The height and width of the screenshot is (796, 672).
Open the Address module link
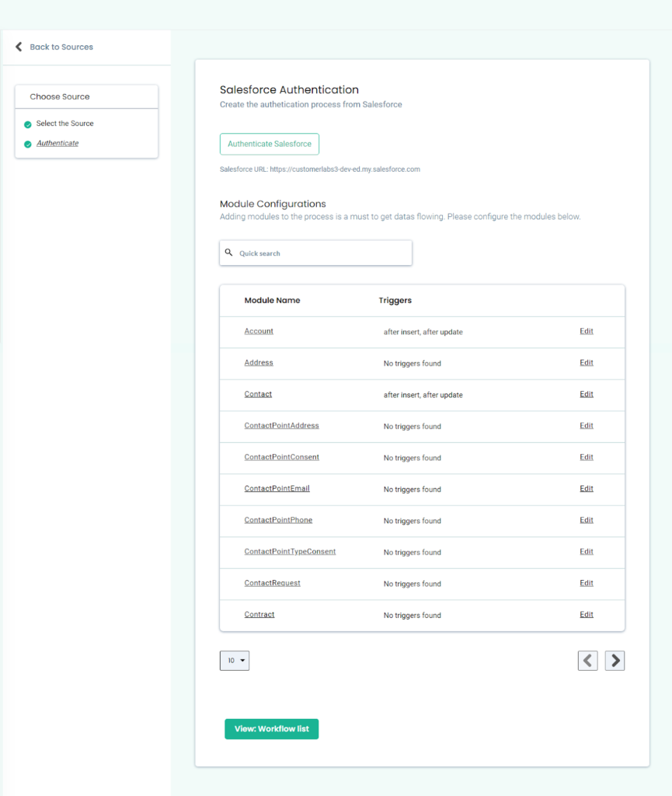pyautogui.click(x=259, y=362)
